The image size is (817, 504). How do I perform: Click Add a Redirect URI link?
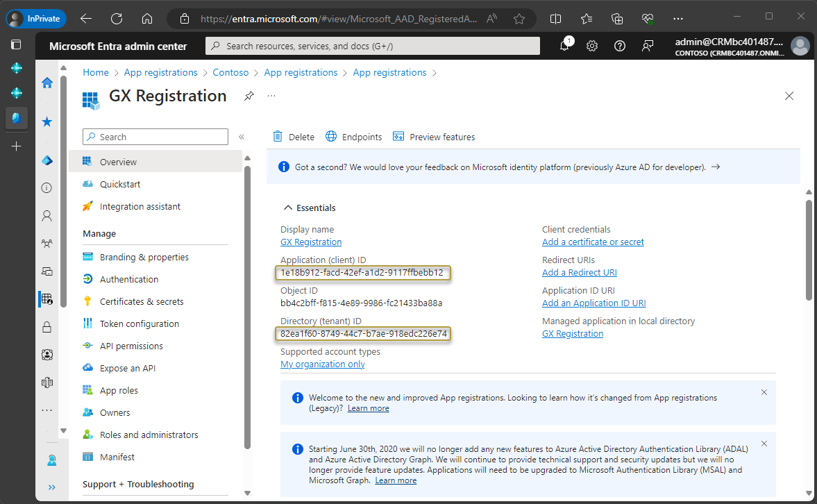[x=579, y=272]
